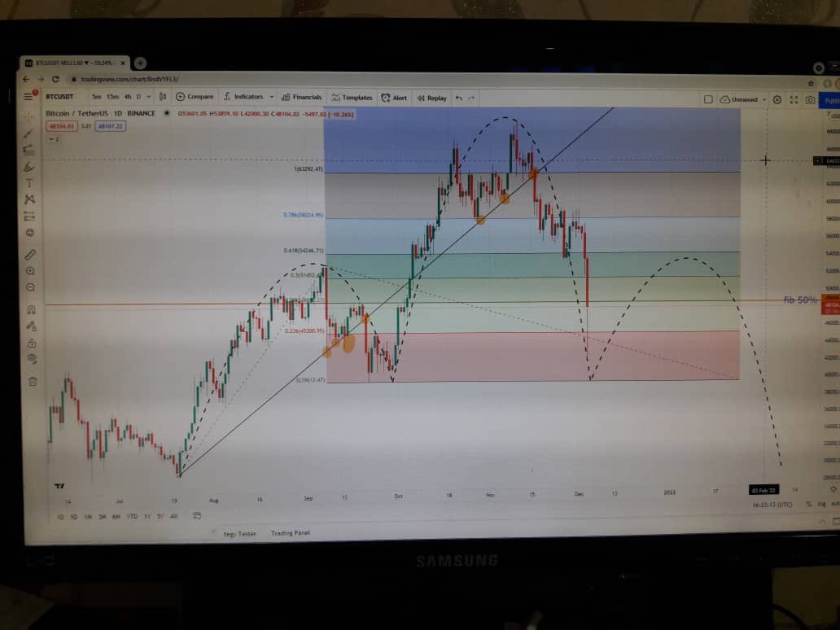840x630 pixels.
Task: Select the brush drawing tool
Action: point(29,167)
